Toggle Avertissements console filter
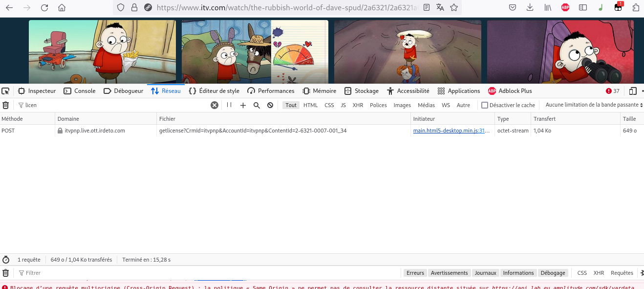Screen dimensions: 644x289 click(x=449, y=273)
